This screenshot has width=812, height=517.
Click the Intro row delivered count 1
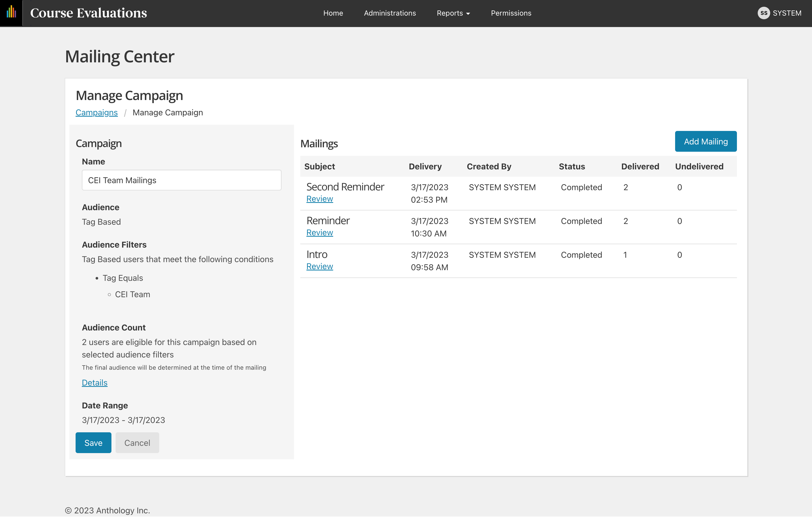coord(625,255)
